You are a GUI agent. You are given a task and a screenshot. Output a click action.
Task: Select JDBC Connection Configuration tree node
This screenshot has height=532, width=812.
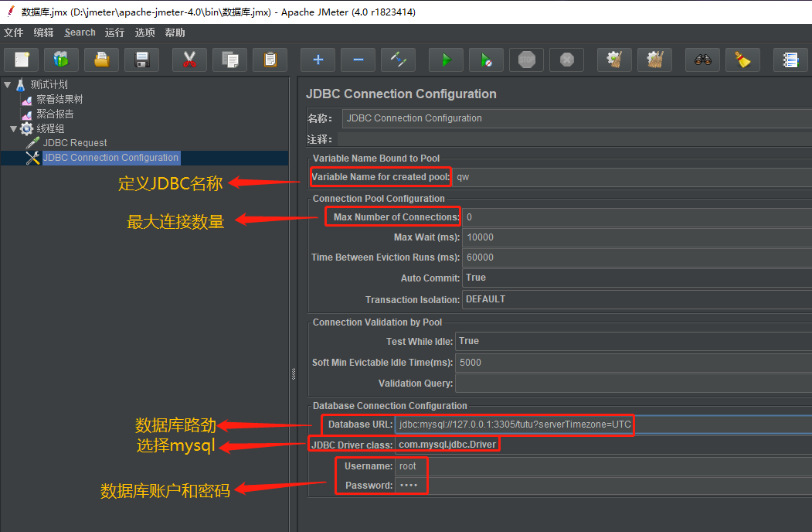coord(110,158)
